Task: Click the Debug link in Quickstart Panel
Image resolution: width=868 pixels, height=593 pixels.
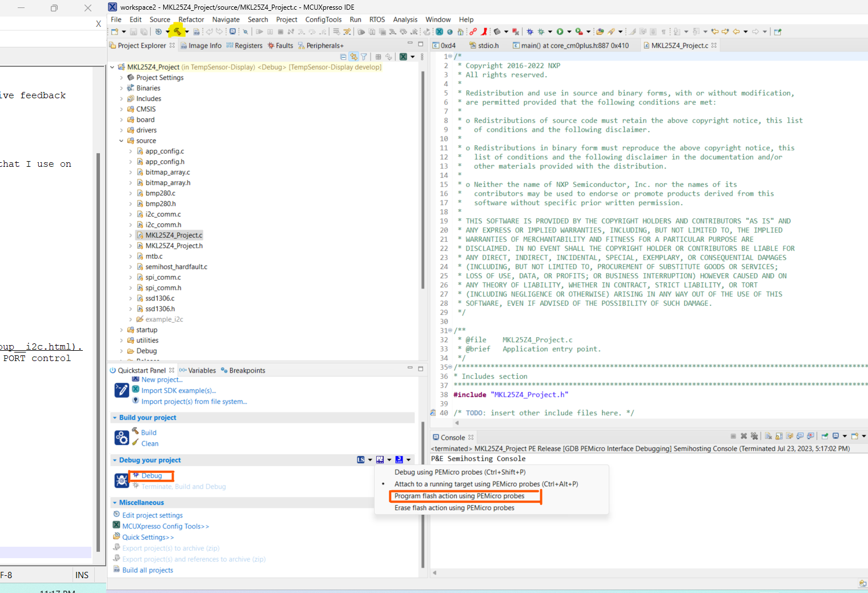Action: pos(151,475)
